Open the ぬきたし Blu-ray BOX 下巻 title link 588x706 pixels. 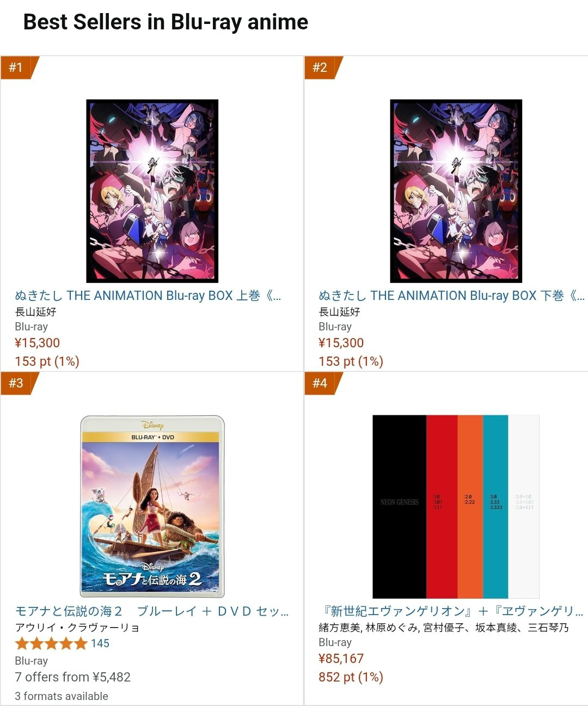pos(452,296)
